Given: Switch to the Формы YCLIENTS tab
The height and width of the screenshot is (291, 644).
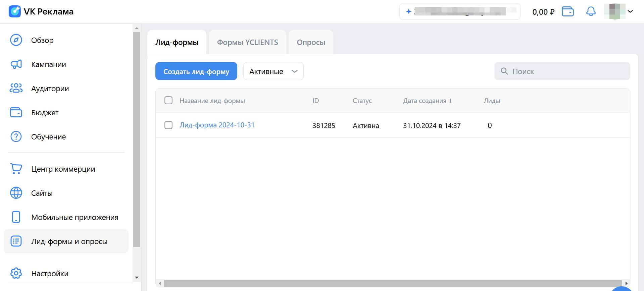Looking at the screenshot, I should coord(248,42).
